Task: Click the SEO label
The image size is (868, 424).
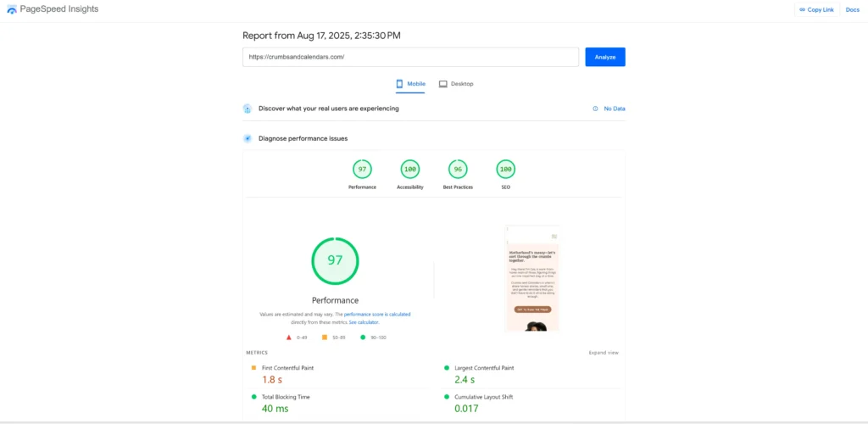Action: (x=505, y=187)
